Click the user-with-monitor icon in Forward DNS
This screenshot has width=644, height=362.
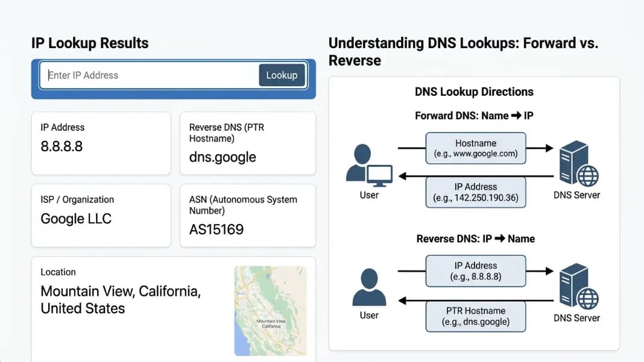point(369,165)
